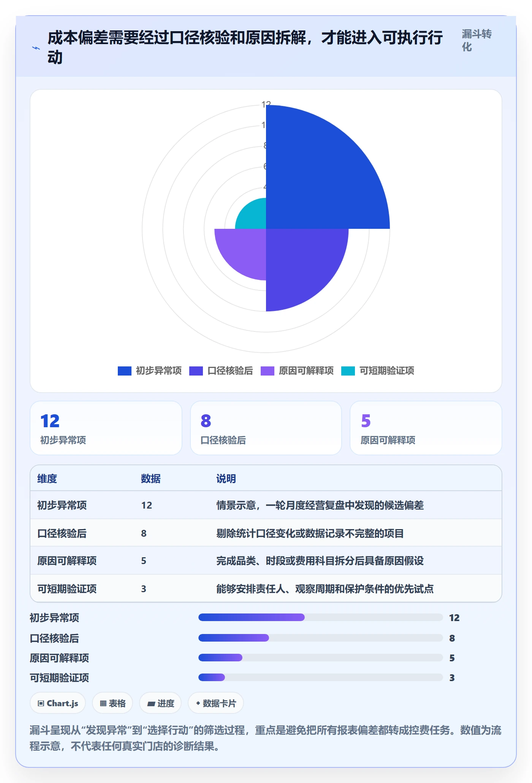Click the header title 成本偏差需要经过口径核验
The height and width of the screenshot is (783, 532).
245,48
